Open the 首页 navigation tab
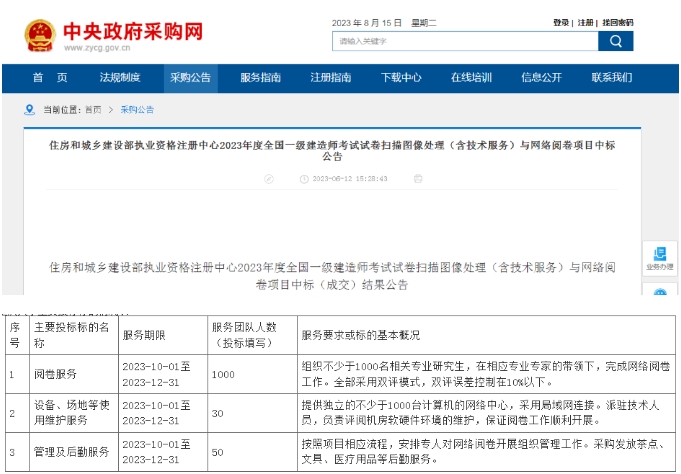The image size is (681, 474). (x=50, y=78)
